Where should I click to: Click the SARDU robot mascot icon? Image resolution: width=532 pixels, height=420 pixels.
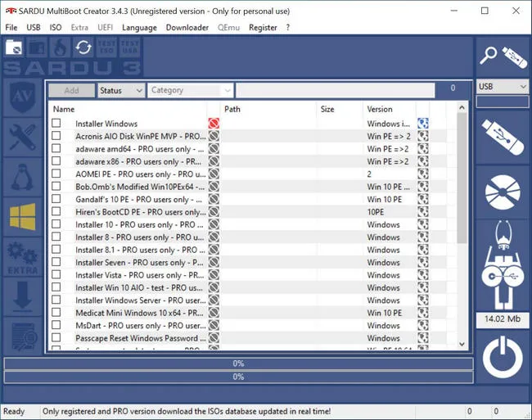click(503, 265)
